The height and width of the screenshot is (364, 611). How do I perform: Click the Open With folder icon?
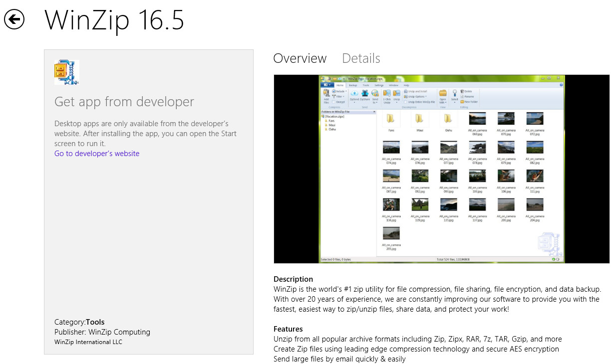442,93
